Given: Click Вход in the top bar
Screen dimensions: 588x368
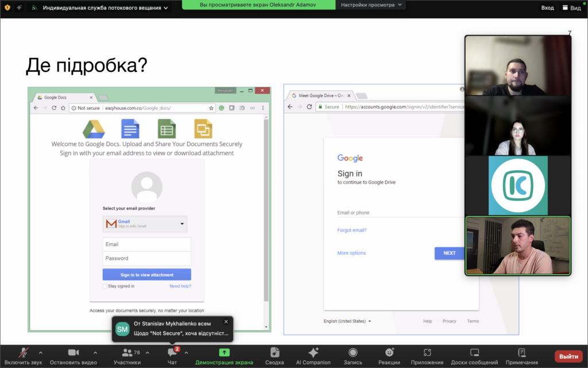Looking at the screenshot, I should [547, 7].
